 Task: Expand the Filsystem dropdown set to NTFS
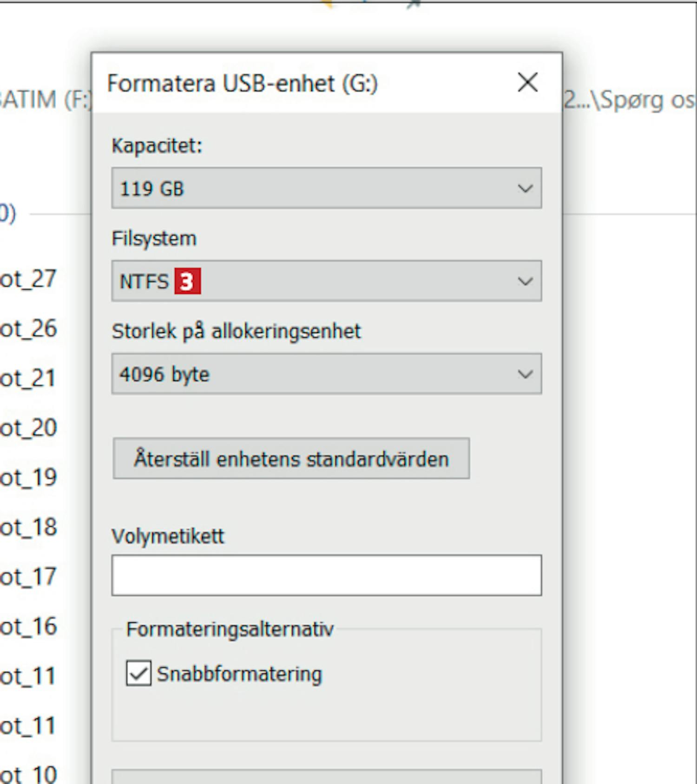click(x=326, y=281)
